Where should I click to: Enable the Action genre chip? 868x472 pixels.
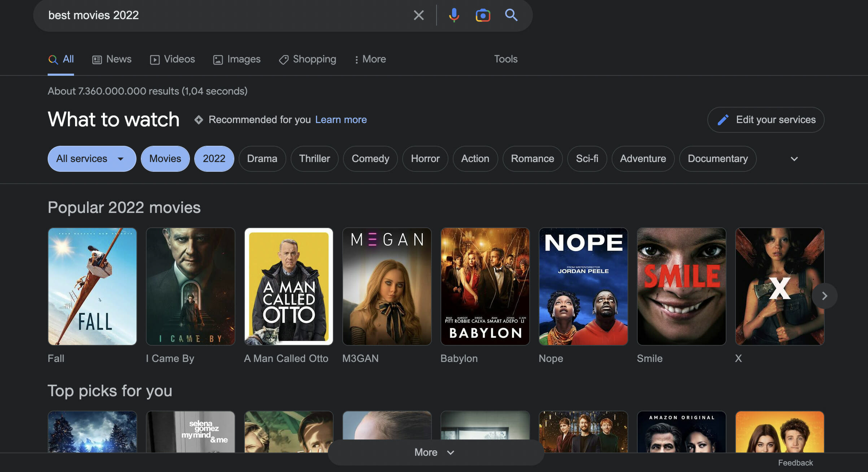click(475, 159)
